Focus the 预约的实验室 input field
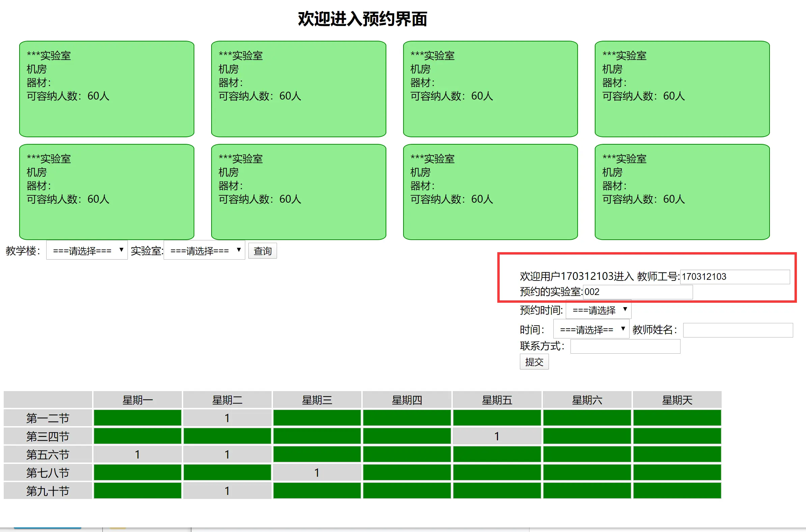Screen dimensions: 806x532 pyautogui.click(x=637, y=292)
